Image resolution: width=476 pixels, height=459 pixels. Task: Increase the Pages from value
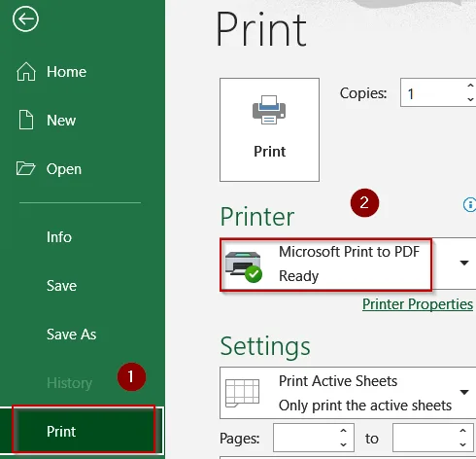click(x=344, y=431)
